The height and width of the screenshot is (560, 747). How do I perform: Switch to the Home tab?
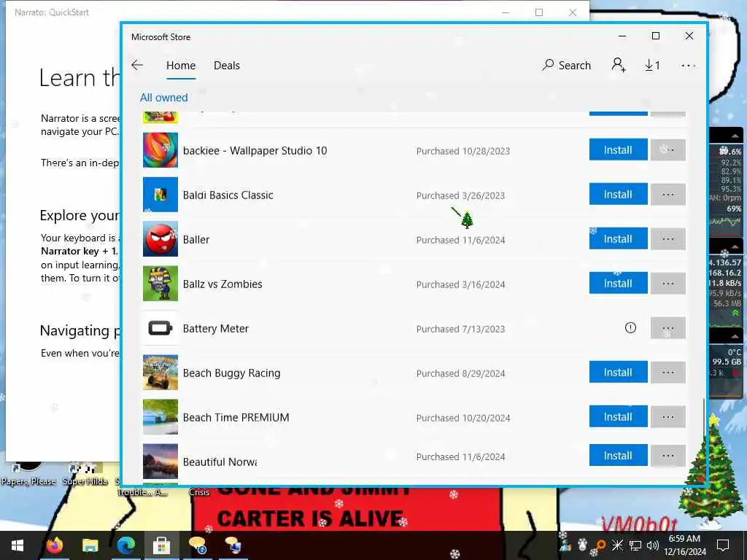(x=181, y=66)
